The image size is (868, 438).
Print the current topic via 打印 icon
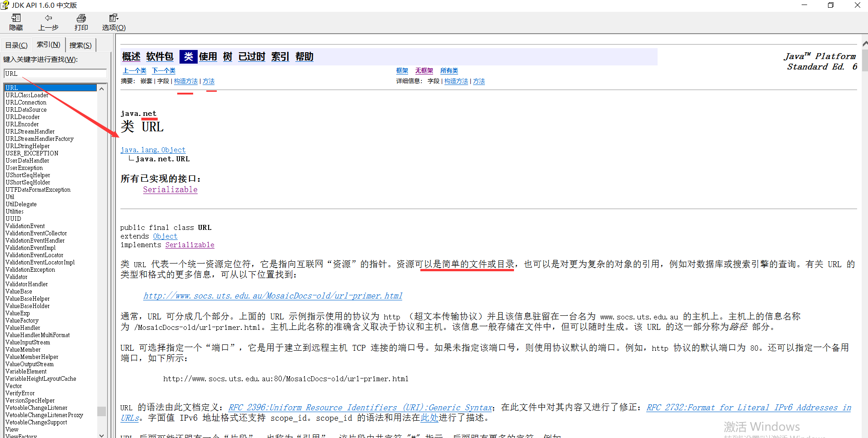[81, 22]
